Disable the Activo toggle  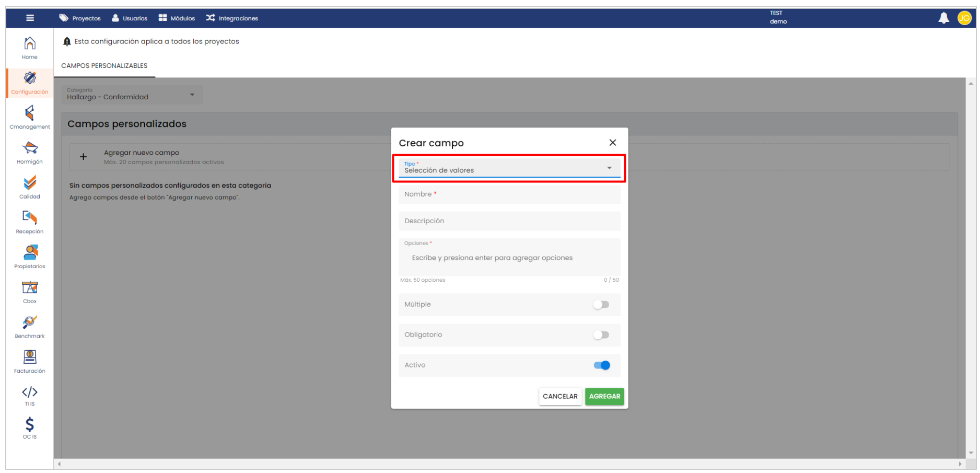pos(601,365)
